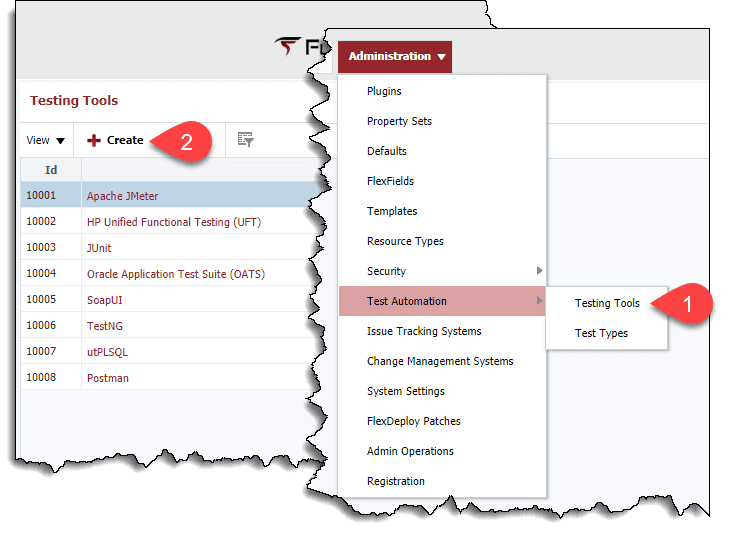
Task: Expand the Security submenu arrow
Action: click(x=539, y=271)
